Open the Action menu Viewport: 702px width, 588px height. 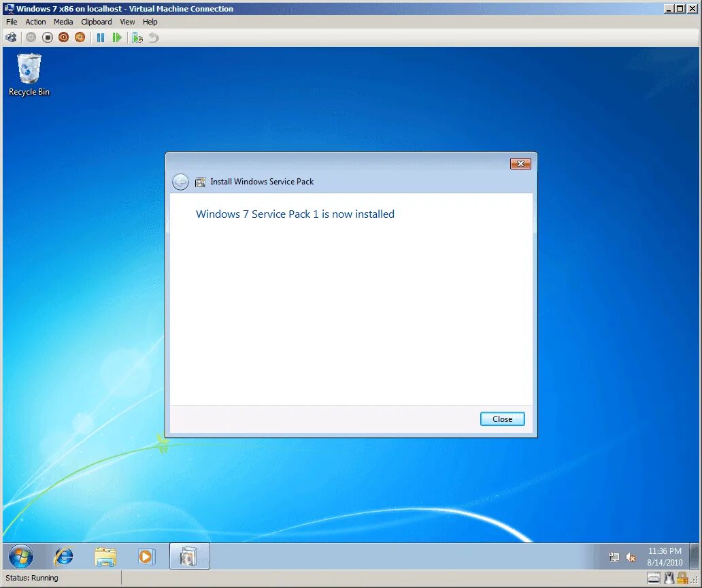click(x=35, y=22)
